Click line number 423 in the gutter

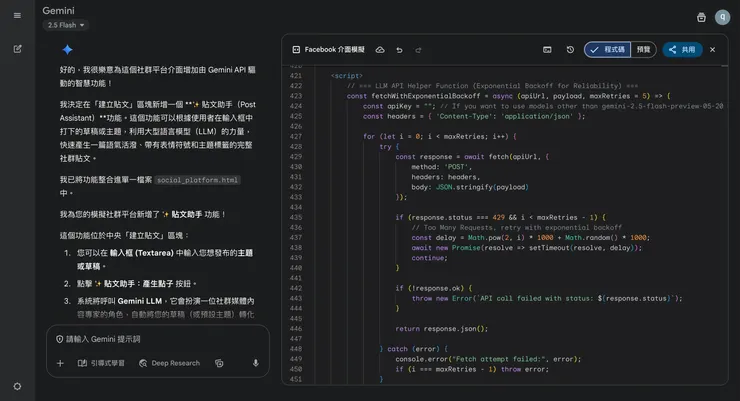(296, 96)
